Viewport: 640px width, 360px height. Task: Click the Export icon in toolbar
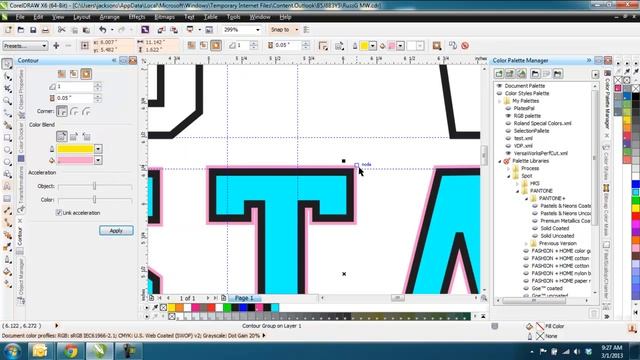(174, 30)
